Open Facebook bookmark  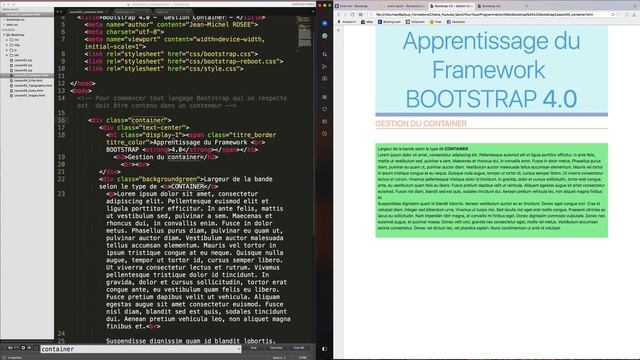coord(456,22)
